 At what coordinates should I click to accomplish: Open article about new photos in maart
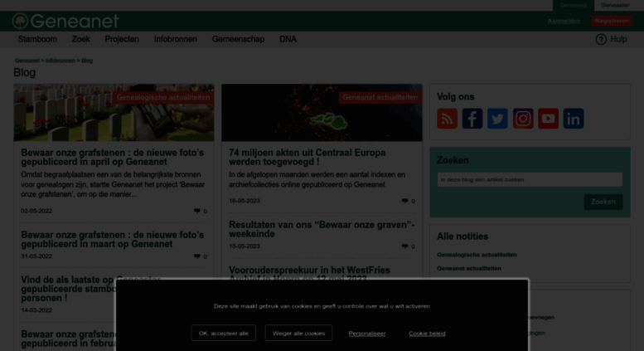[x=113, y=239]
